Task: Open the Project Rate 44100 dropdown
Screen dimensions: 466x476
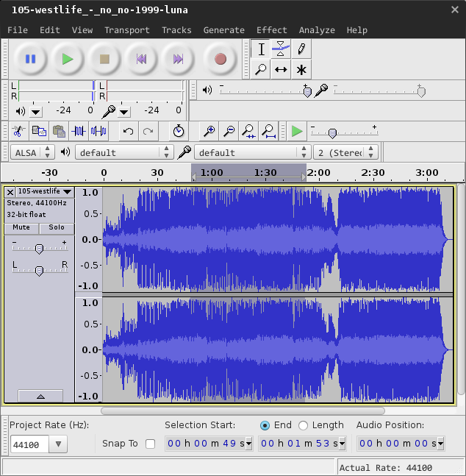Action: point(58,444)
